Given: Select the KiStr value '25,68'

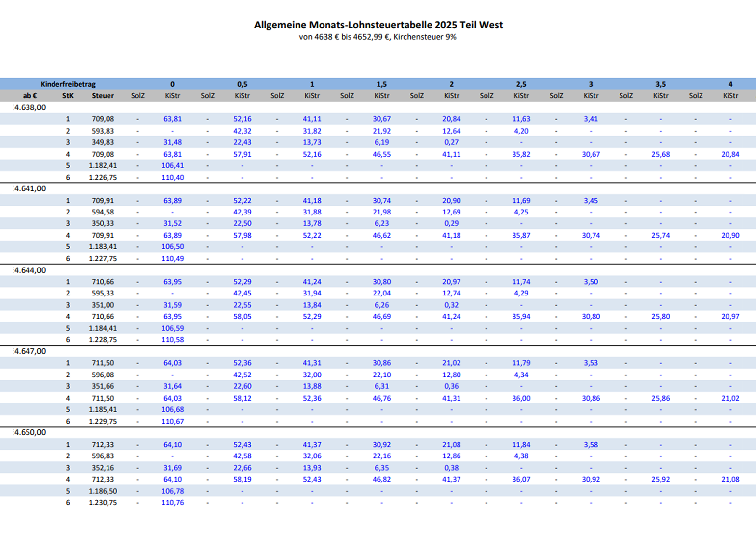Looking at the screenshot, I should [660, 154].
